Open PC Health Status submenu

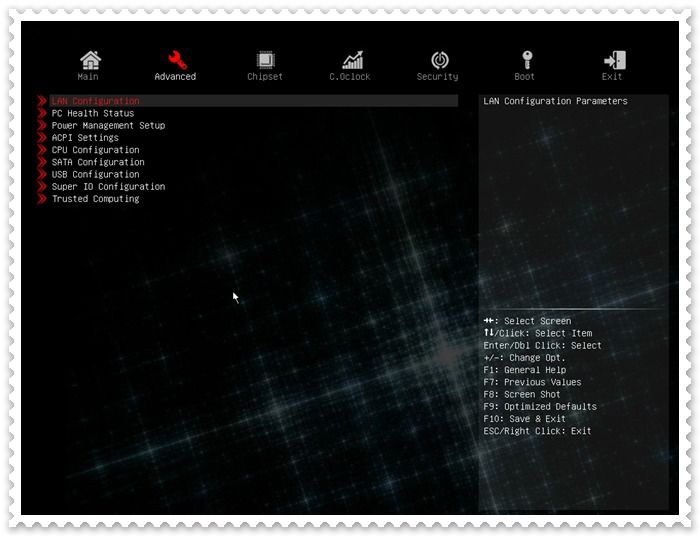(x=93, y=113)
